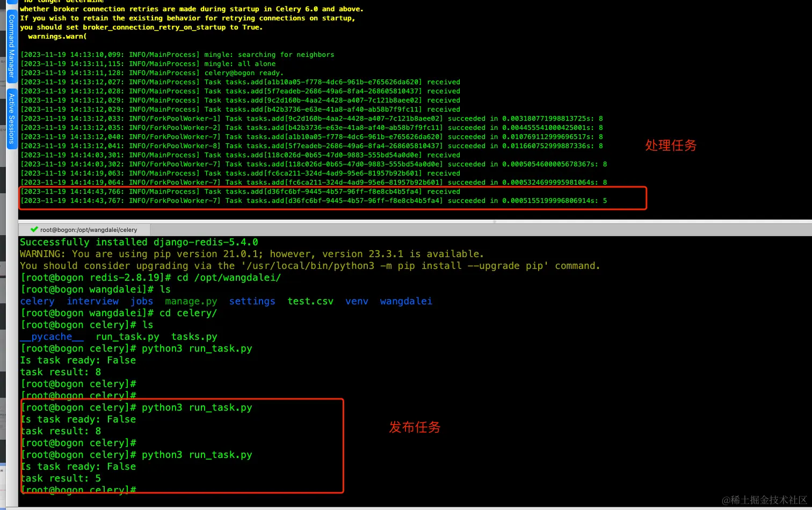
Task: Click the 'test.csv' file name in ls output
Action: pyautogui.click(x=310, y=301)
